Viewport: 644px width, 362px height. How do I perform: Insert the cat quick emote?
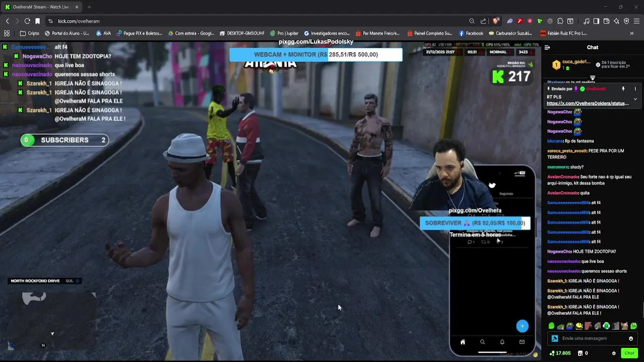[x=624, y=326]
